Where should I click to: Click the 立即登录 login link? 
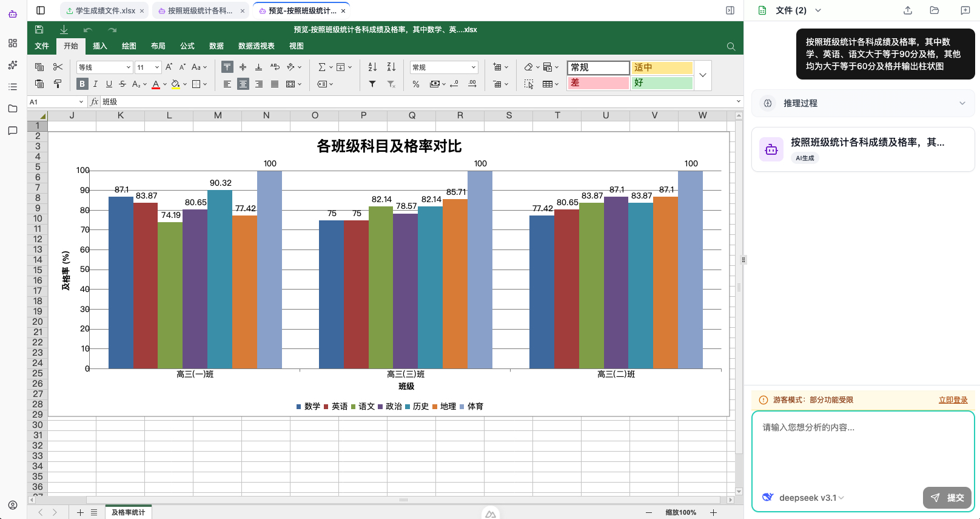[953, 399]
